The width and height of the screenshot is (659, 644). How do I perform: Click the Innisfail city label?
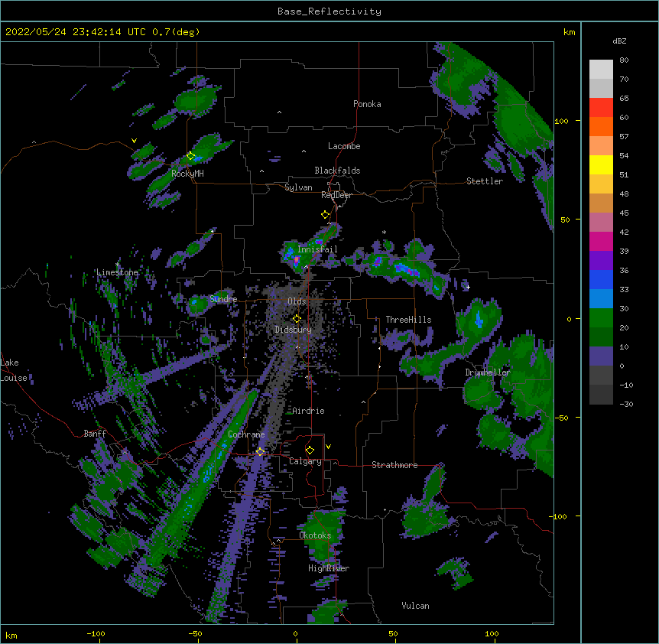click(x=317, y=249)
